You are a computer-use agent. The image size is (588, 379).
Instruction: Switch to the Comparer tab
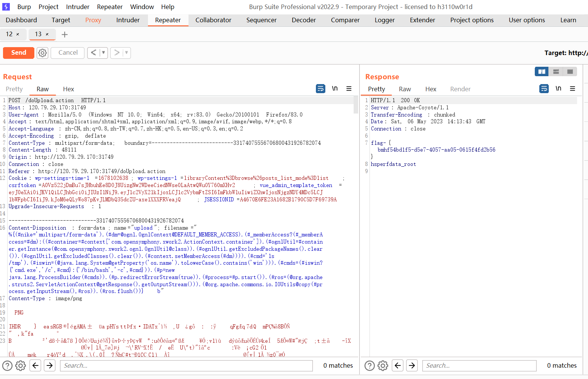(x=345, y=20)
